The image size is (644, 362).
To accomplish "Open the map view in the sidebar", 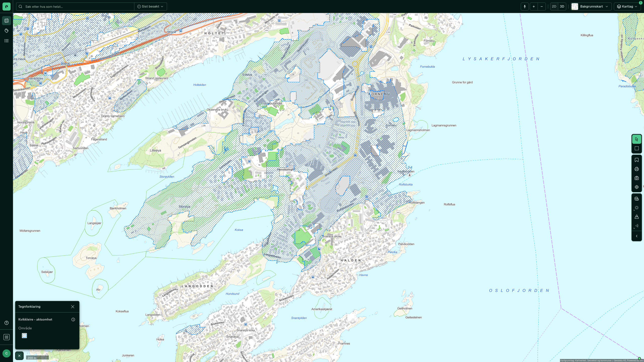I will coord(7,21).
